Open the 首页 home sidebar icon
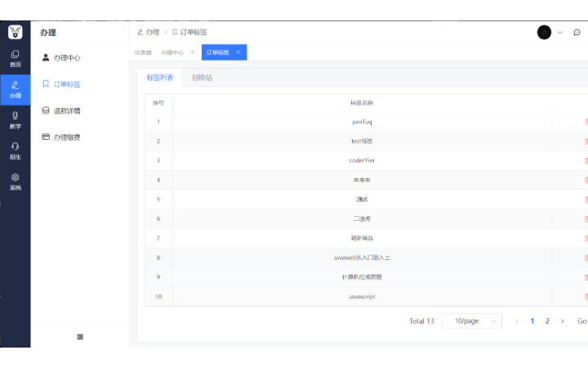The width and height of the screenshot is (588, 368). pos(15,58)
